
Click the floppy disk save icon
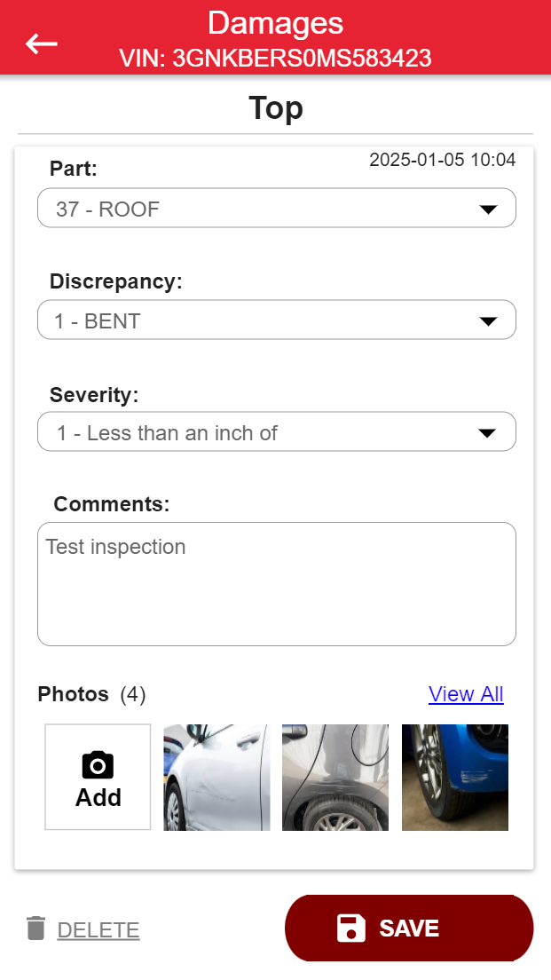[x=351, y=929]
